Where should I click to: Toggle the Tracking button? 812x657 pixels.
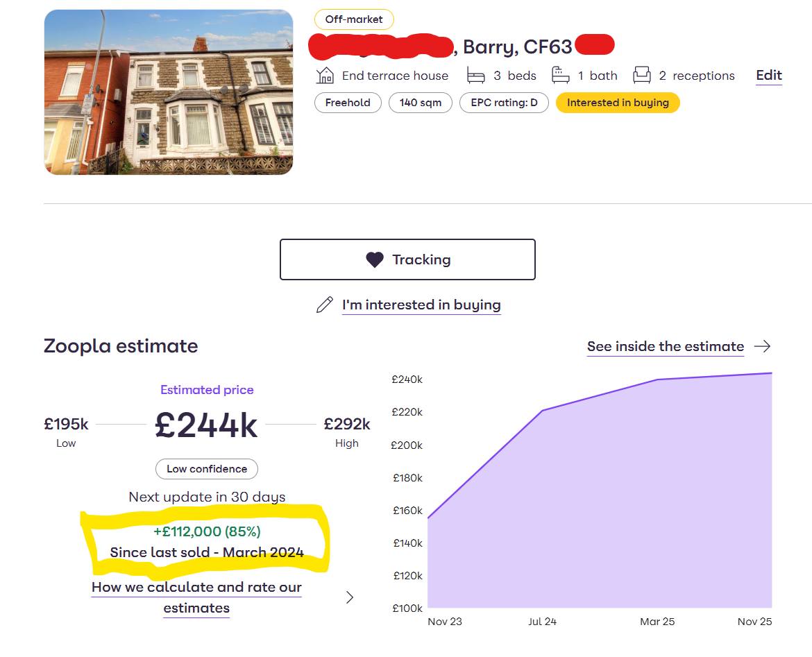click(407, 259)
